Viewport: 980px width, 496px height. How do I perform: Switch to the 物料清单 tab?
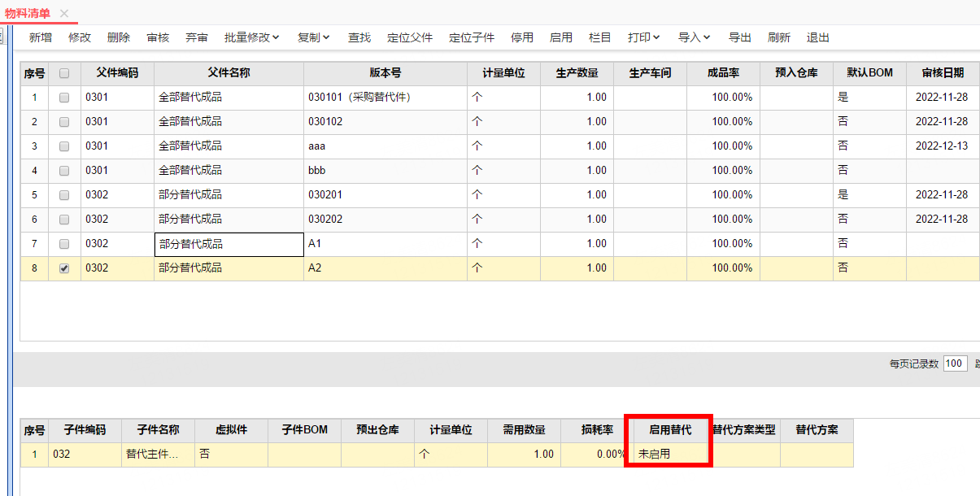coord(28,13)
